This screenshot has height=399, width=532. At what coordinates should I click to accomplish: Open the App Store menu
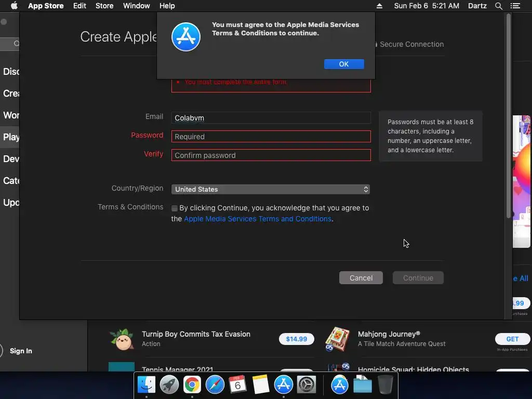(x=46, y=6)
